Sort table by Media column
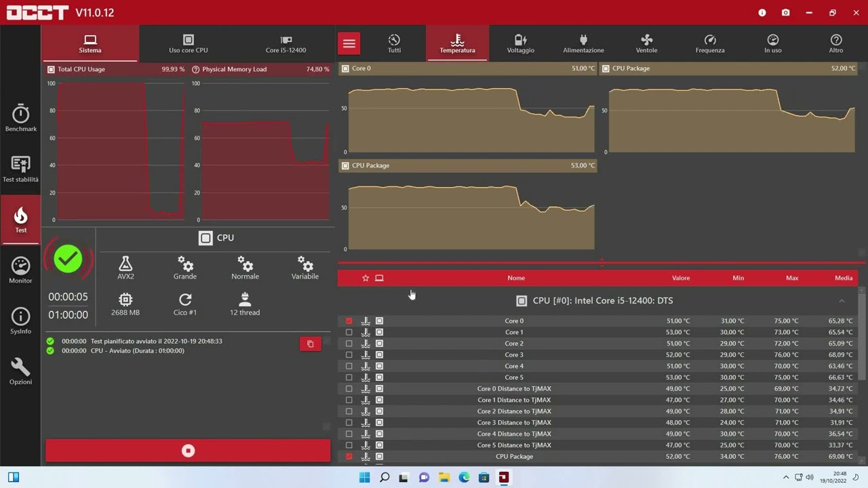Viewport: 868px width, 488px height. click(x=844, y=278)
